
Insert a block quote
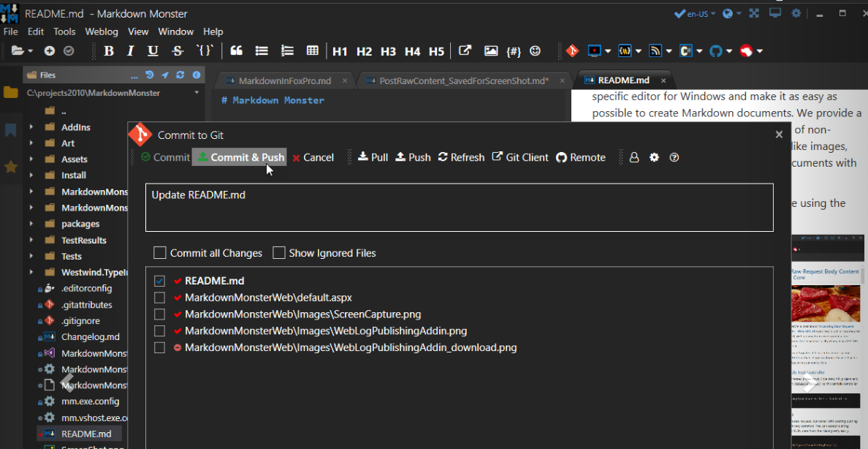[x=237, y=51]
